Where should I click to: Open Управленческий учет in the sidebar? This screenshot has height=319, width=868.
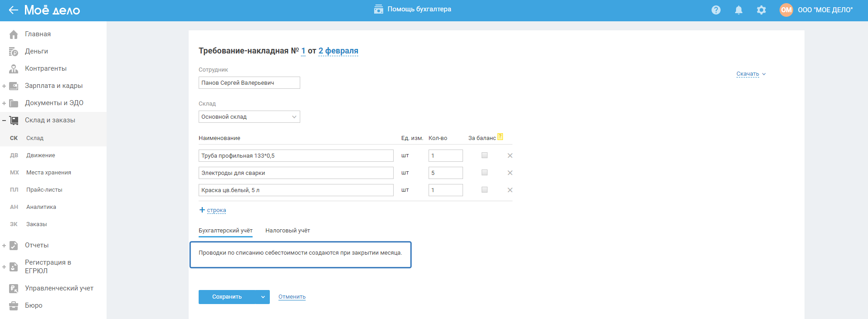pos(59,288)
